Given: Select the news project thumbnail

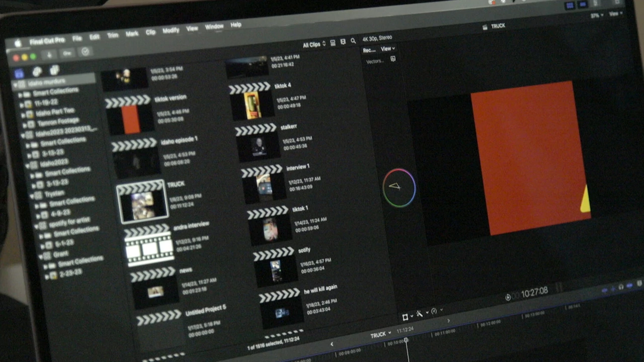Looking at the screenshot, I should 154,289.
